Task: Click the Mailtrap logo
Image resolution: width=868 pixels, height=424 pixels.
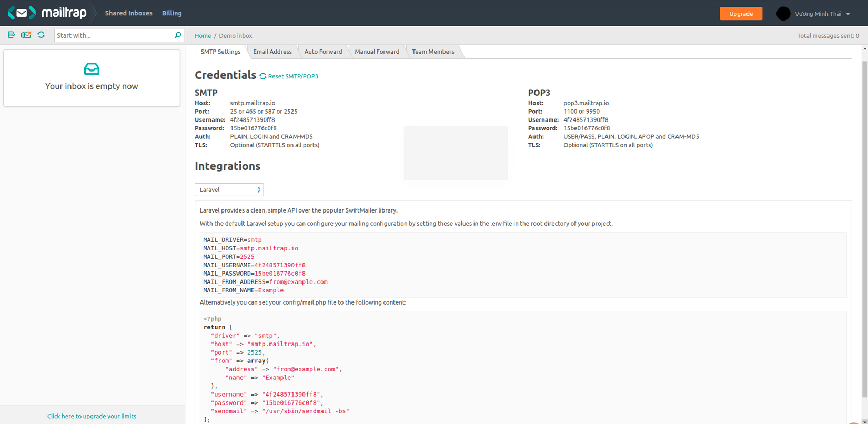Action: click(47, 13)
